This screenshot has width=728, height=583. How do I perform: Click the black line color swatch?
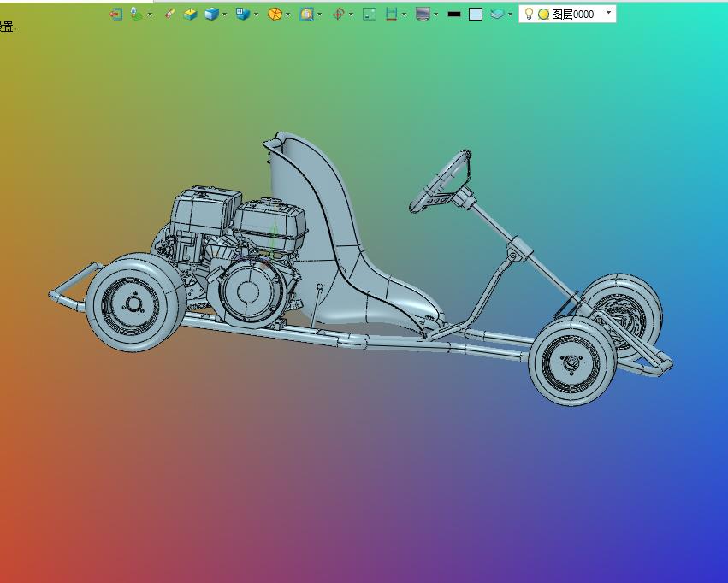(x=454, y=15)
